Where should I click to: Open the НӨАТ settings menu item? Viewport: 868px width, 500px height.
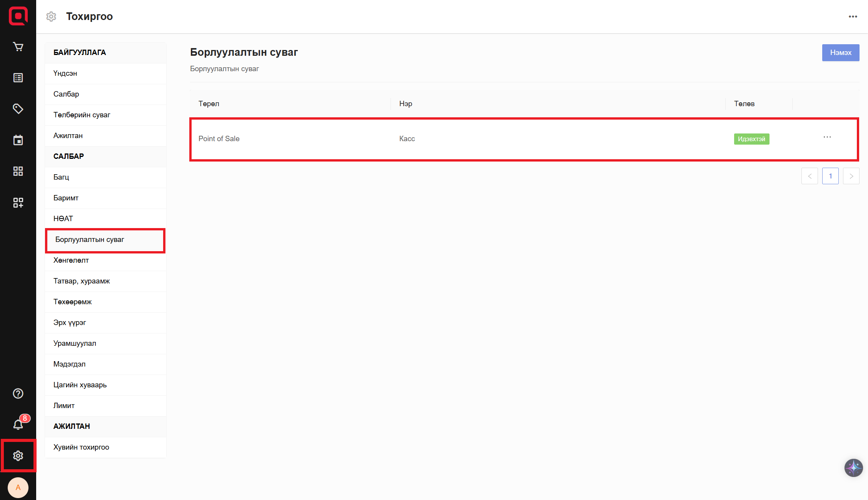pyautogui.click(x=63, y=219)
